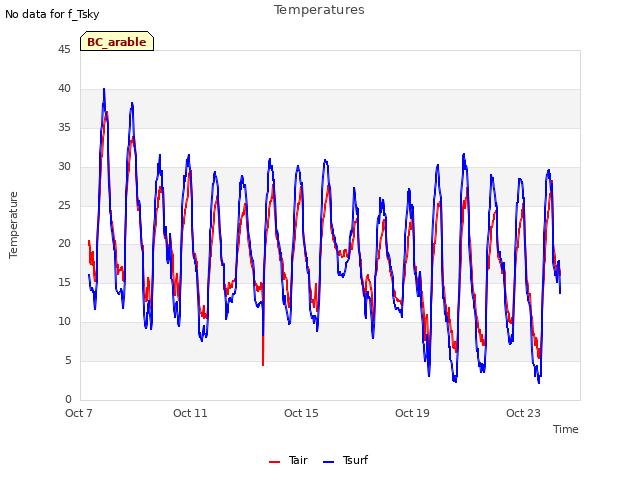Click the 20 y-axis tick label
This screenshot has width=640, height=480.
[x=64, y=244]
